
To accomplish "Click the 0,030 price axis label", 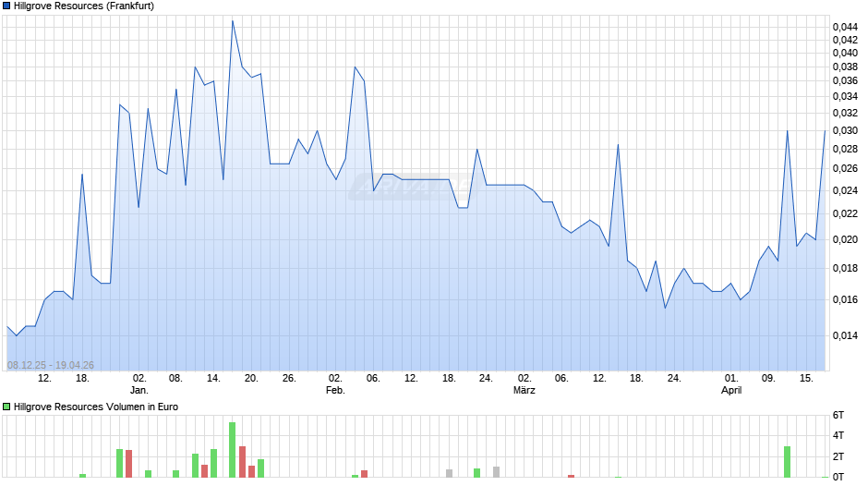I will (845, 131).
